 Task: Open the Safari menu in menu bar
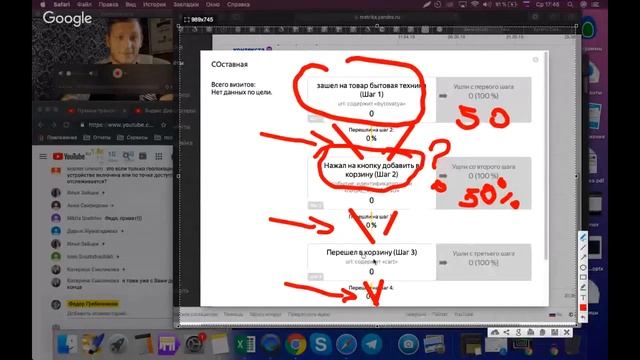62,4
